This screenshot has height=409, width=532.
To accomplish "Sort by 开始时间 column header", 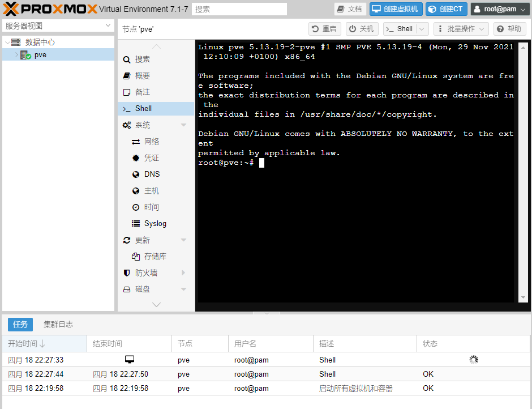I will click(45, 344).
